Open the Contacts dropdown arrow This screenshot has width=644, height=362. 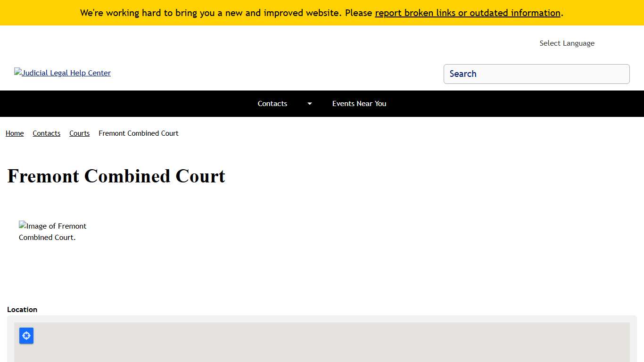click(x=309, y=104)
